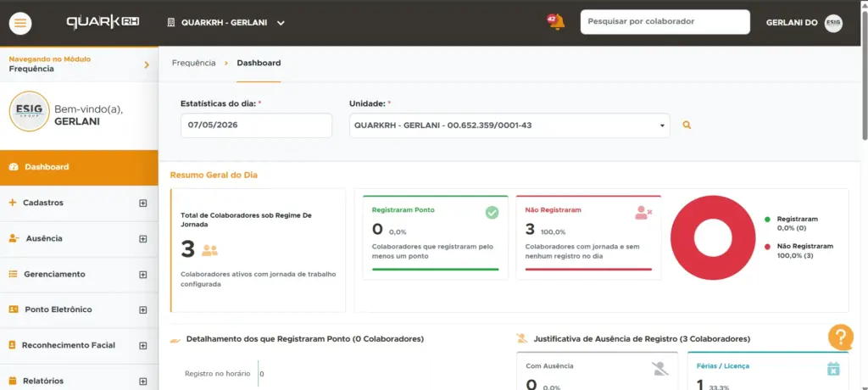Viewport: 868px width, 390px height.
Task: Open the Gerenciamento sidebar menu
Action: [79, 275]
